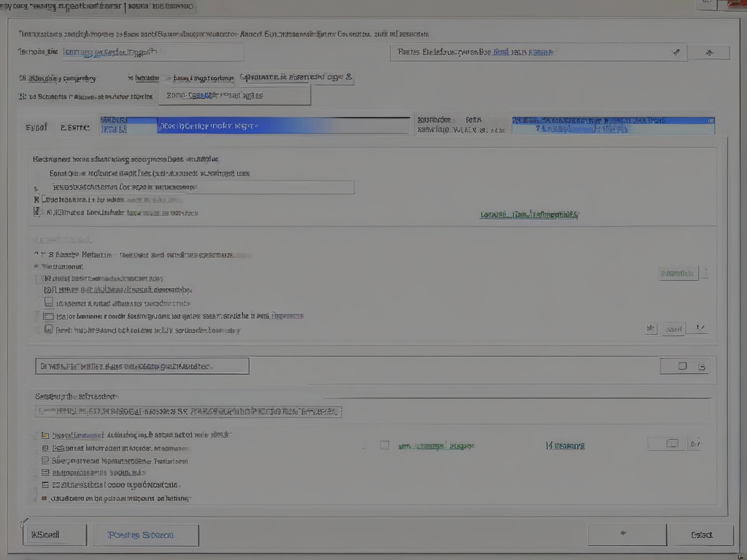Viewport: 747px width, 560px height.
Task: Open the top-right combo box dropdown arrow
Action: (676, 52)
